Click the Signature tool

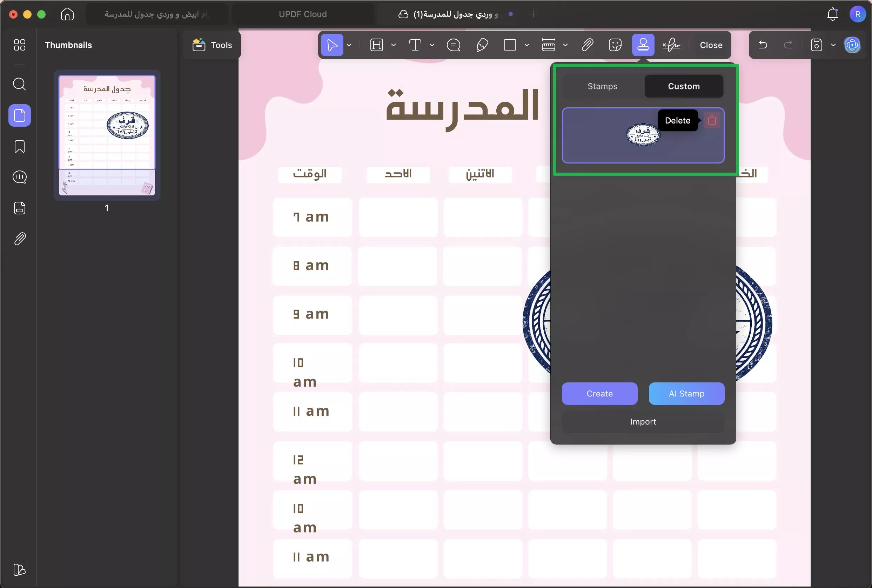click(x=672, y=45)
